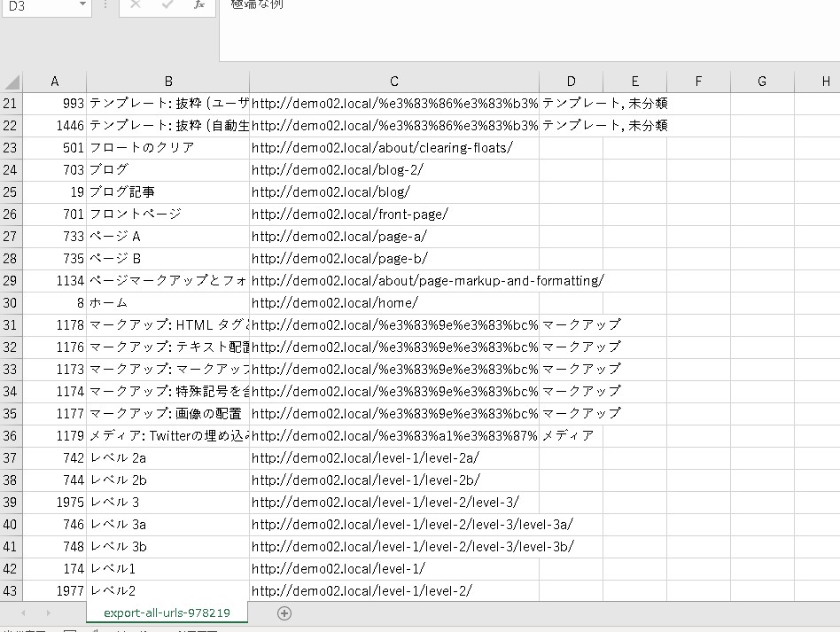840x632 pixels.
Task: Click the Select All triangle corner
Action: tap(12, 82)
